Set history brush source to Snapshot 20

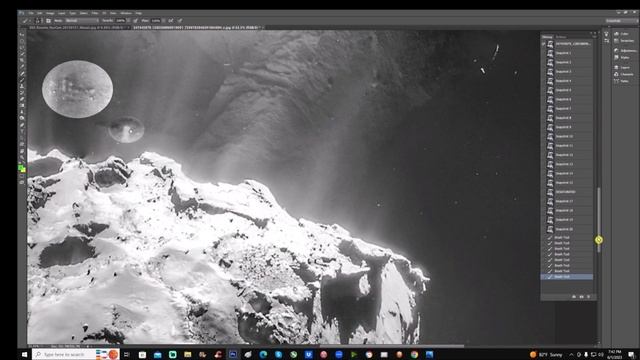[543, 229]
